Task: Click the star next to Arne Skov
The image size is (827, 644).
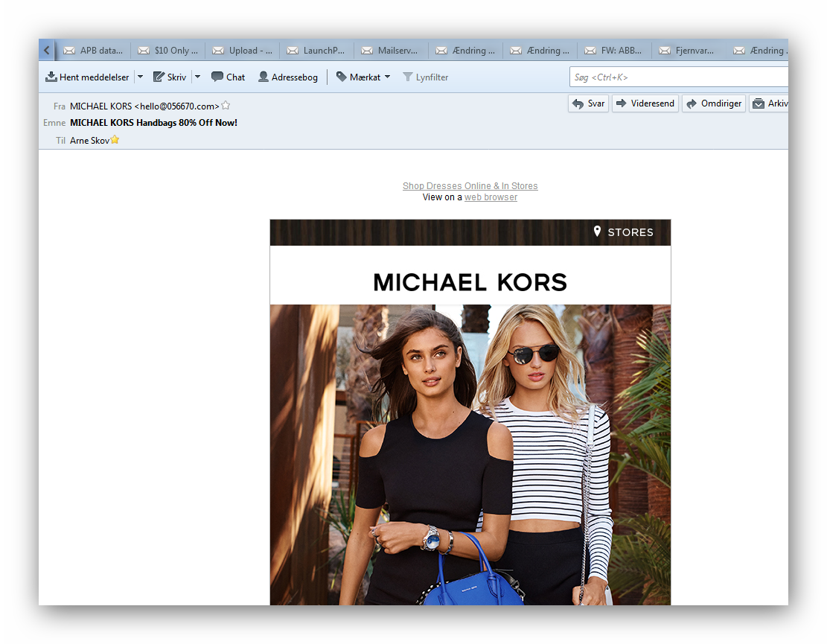Action: pyautogui.click(x=115, y=140)
